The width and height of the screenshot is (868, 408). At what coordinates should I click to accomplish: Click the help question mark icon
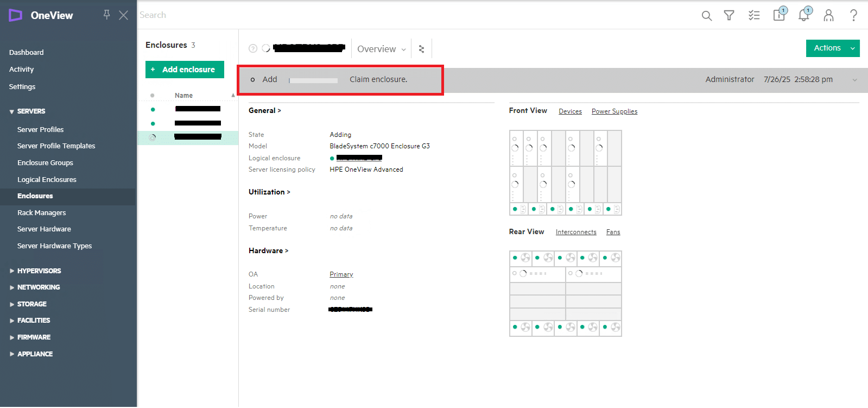coord(853,15)
